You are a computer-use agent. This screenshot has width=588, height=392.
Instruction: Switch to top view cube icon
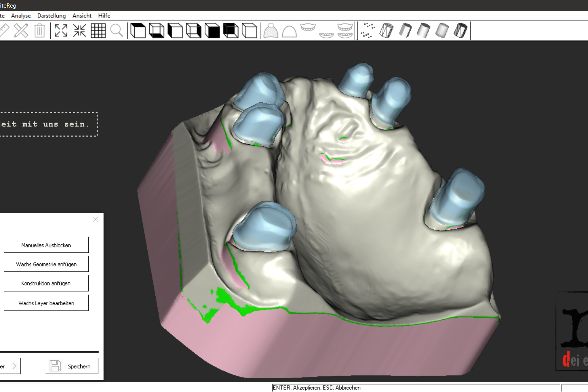138,30
